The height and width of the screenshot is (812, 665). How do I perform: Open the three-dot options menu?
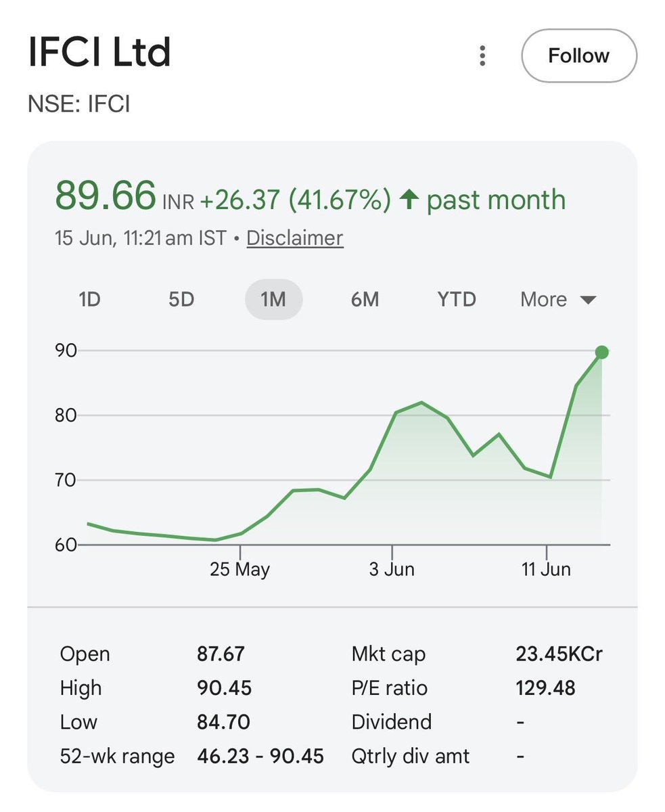[x=482, y=55]
